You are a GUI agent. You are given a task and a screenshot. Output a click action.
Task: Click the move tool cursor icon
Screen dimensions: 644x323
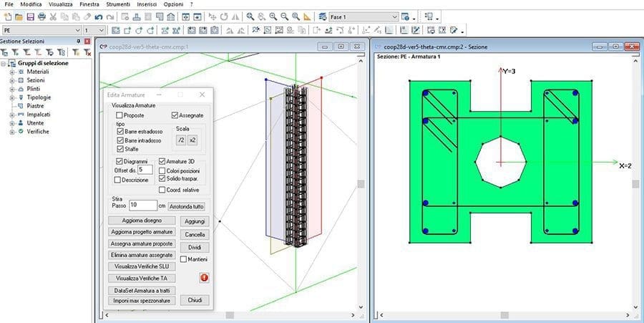213,17
